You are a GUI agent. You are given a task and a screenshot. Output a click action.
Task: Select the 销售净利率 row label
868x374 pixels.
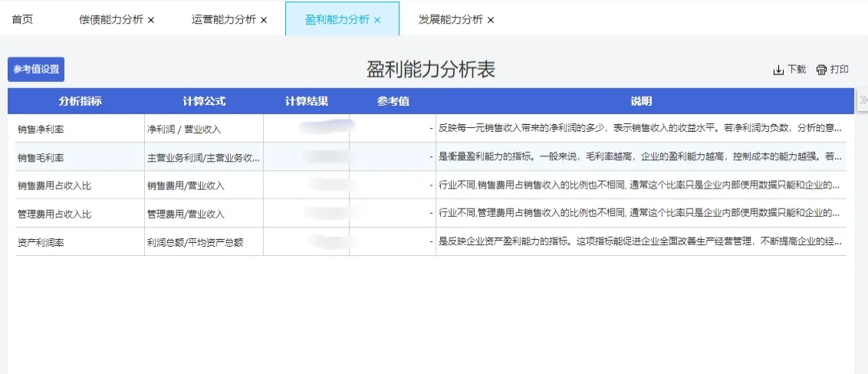(x=41, y=129)
